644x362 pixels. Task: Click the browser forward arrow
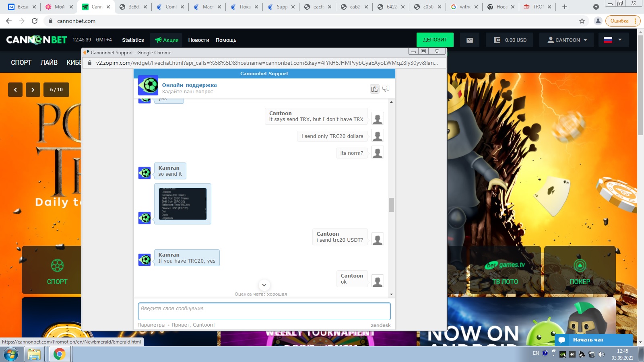click(22, 21)
